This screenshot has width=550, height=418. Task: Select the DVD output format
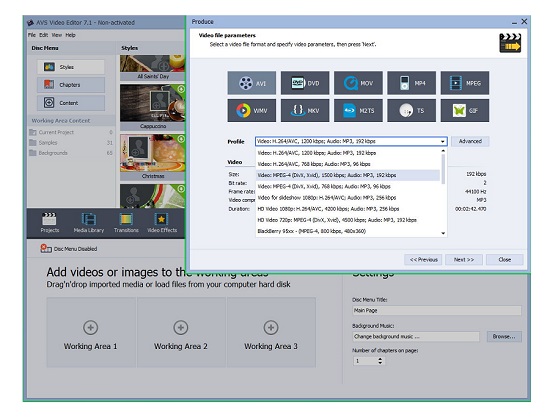305,83
